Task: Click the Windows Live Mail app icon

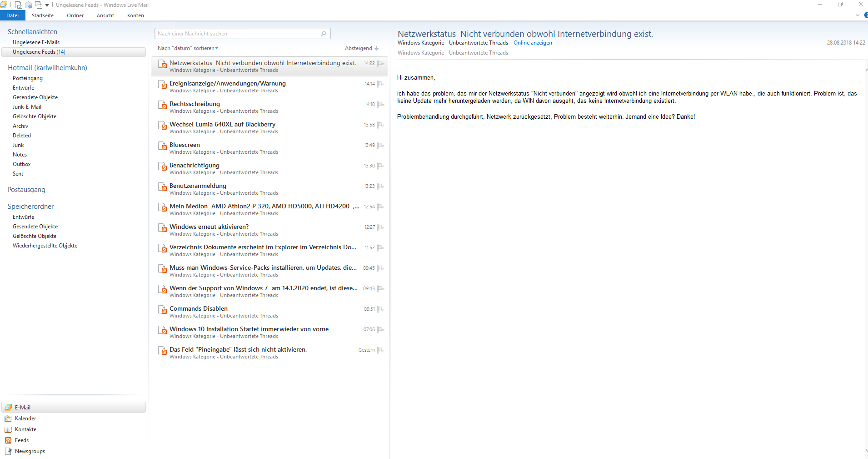Action: [4, 5]
